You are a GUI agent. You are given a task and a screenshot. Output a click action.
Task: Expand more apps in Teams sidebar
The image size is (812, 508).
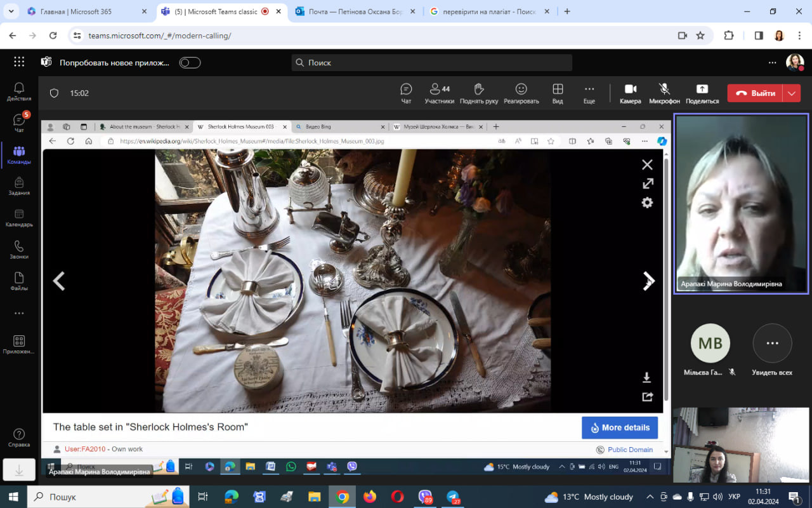click(x=19, y=313)
